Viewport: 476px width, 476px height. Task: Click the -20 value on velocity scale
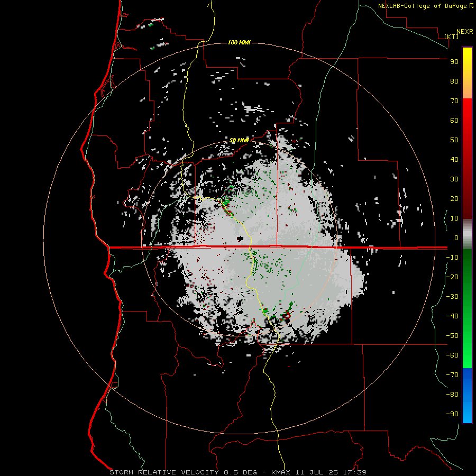pos(452,277)
